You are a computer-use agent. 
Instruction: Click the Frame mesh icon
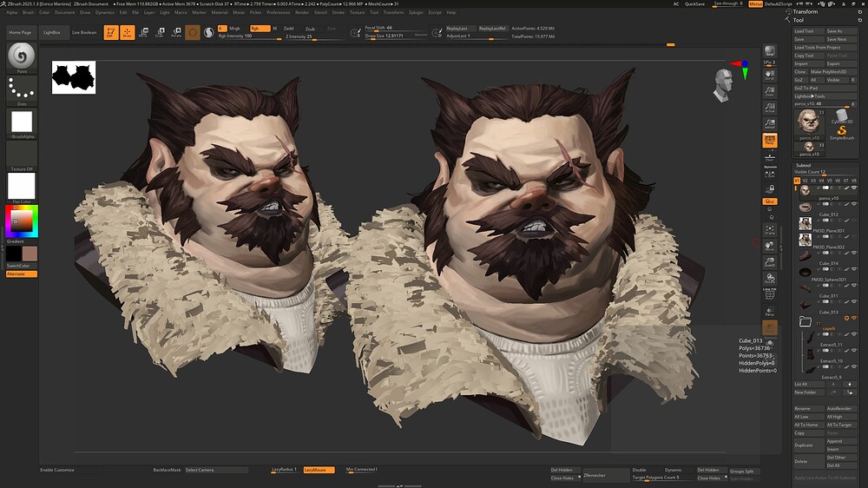click(769, 230)
